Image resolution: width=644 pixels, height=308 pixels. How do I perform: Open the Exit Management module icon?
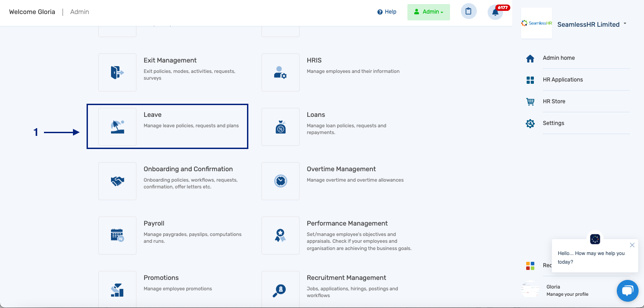pos(117,72)
